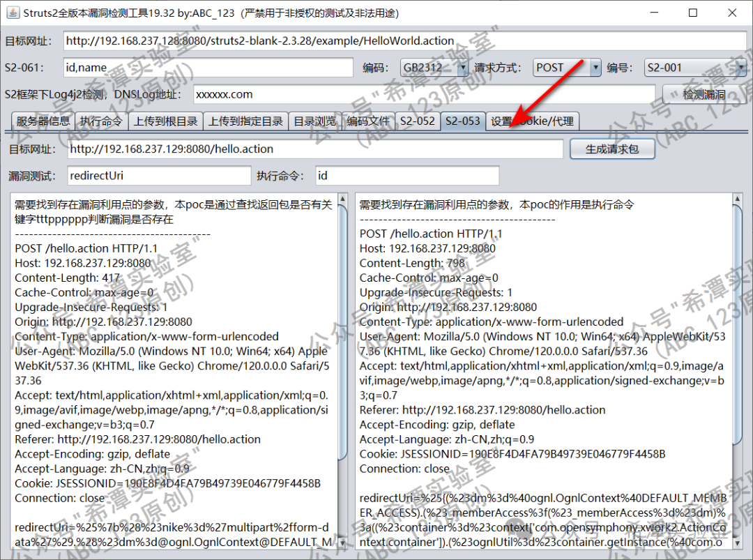
Task: Click the DNSLog地址 input field
Action: click(x=424, y=95)
